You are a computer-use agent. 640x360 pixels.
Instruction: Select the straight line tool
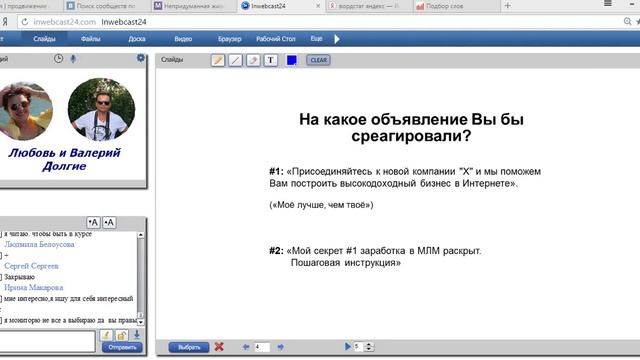click(x=236, y=60)
